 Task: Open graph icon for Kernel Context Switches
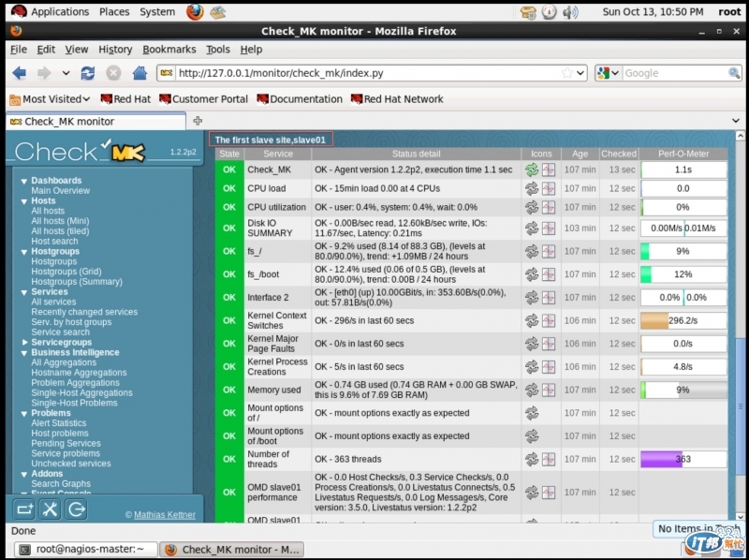coord(549,320)
